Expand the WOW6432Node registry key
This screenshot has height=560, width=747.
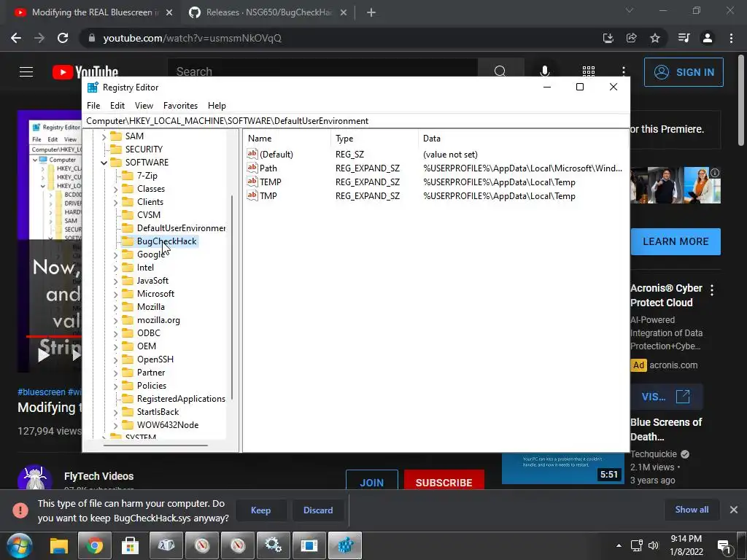116,425
